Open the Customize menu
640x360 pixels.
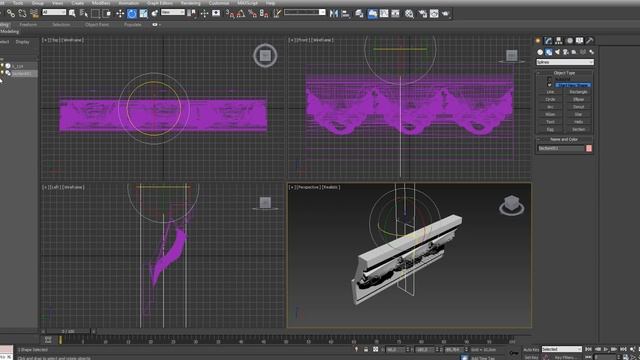pos(219,3)
